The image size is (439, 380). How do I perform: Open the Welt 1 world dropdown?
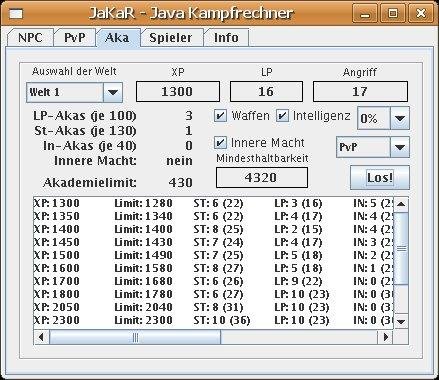pyautogui.click(x=113, y=92)
